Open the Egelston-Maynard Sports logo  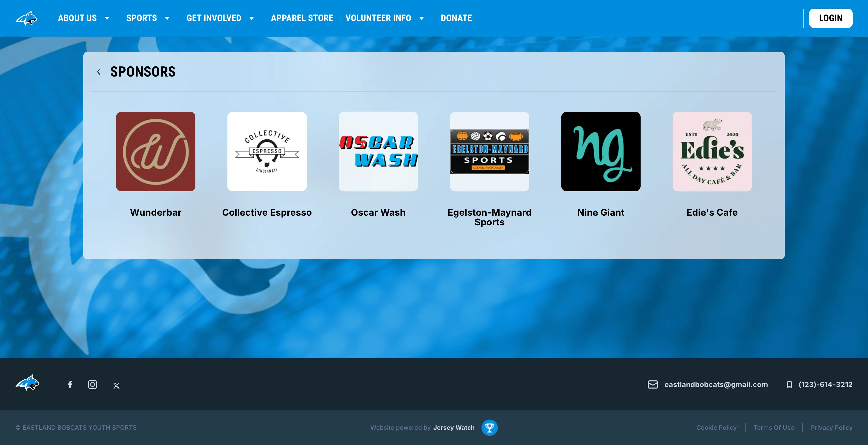[x=490, y=152]
